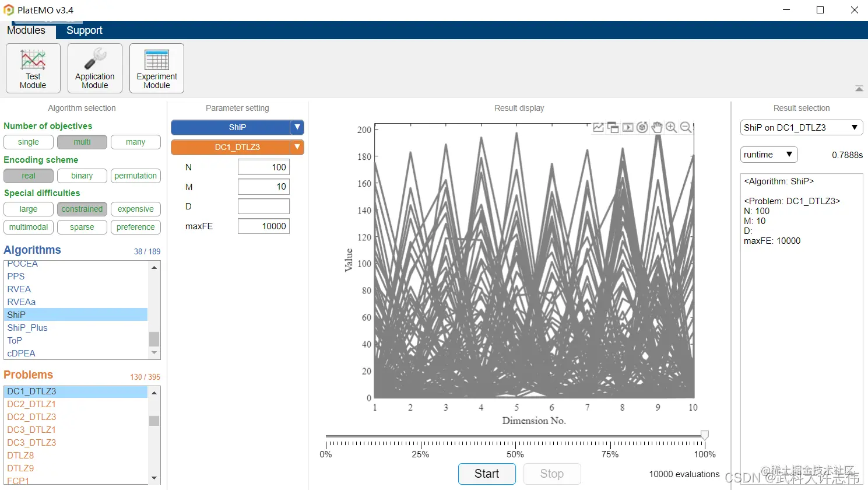Toggle the constrained difficulty filter
868x490 pixels.
82,209
